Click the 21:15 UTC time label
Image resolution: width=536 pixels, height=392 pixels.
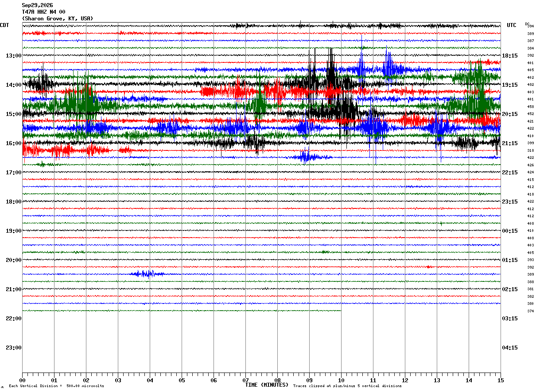click(510, 143)
